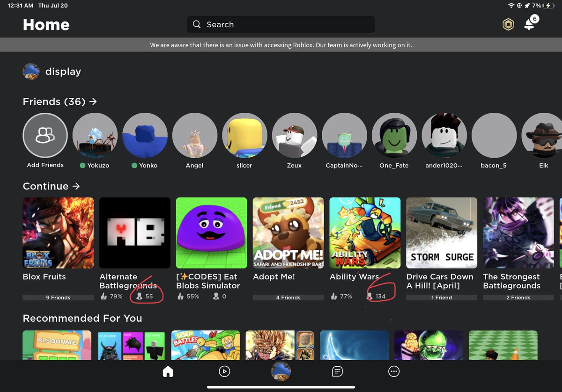Open Eat Blobs Simulator game thumbnail

click(x=212, y=233)
